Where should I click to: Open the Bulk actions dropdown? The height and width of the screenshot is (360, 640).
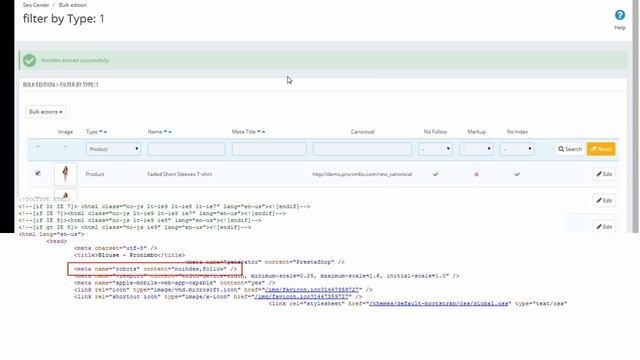[46, 112]
